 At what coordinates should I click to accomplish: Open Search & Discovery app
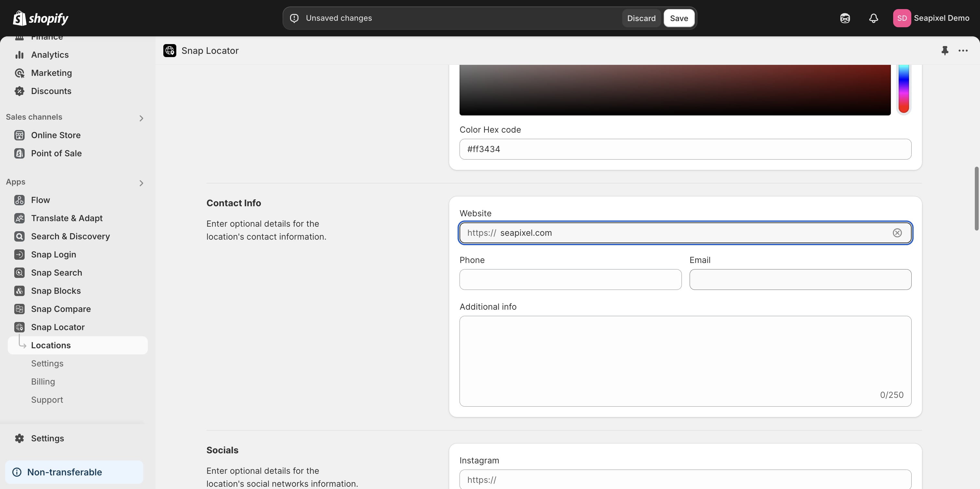(70, 236)
